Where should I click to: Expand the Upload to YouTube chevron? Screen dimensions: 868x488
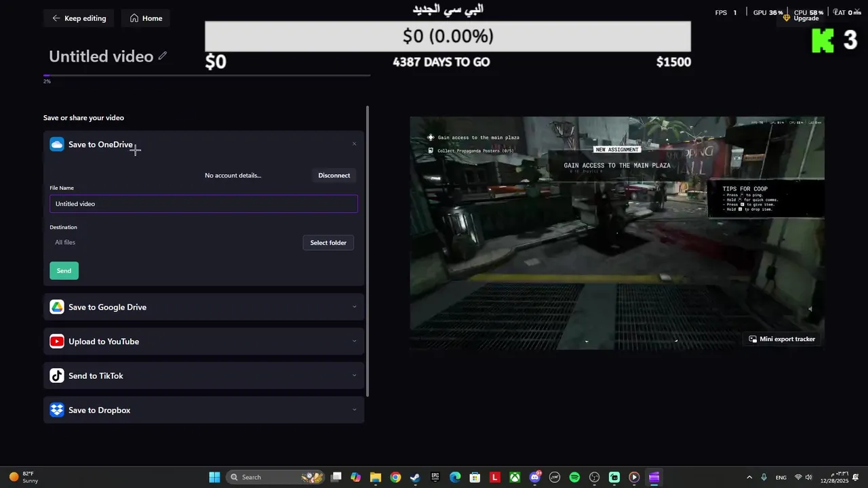click(x=354, y=341)
